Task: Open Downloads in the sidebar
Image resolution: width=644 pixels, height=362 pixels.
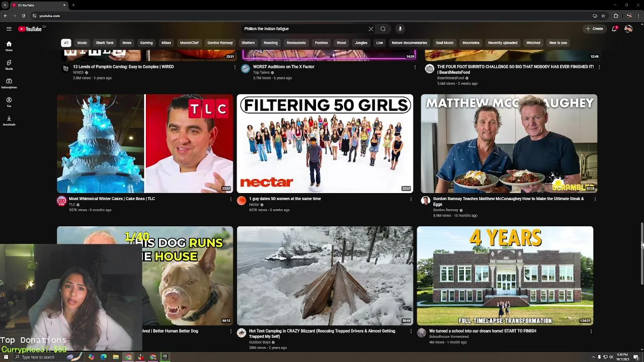Action: tap(9, 121)
